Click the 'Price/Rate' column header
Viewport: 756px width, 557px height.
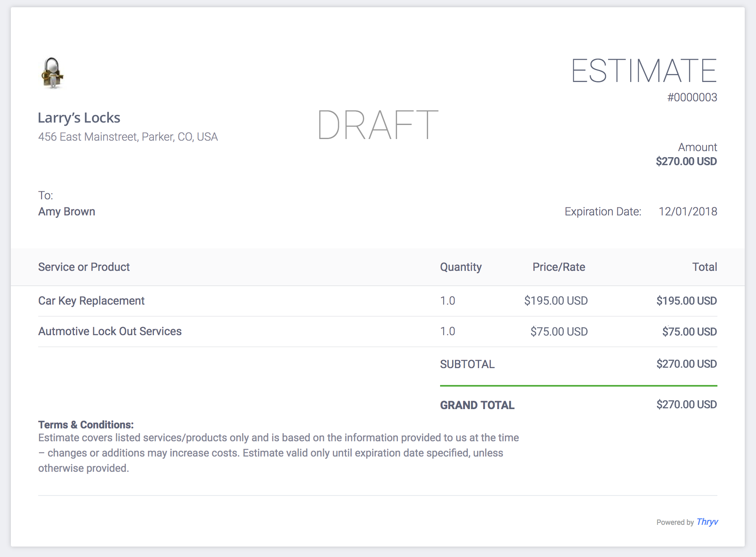559,267
